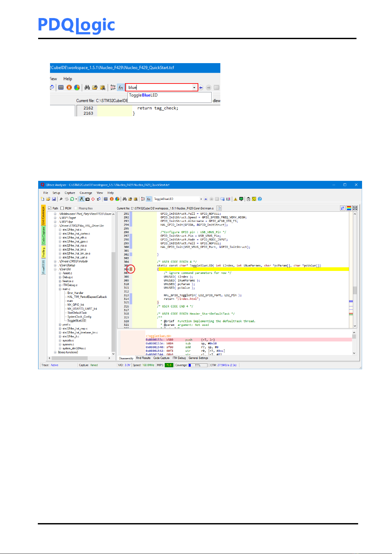The width and height of the screenshot is (392, 554).
Task: Toggle the Missing files checkbox
Action: [x=76, y=208]
